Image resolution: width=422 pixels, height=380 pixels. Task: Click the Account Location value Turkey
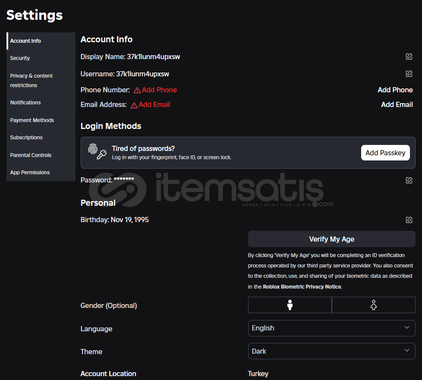point(258,374)
